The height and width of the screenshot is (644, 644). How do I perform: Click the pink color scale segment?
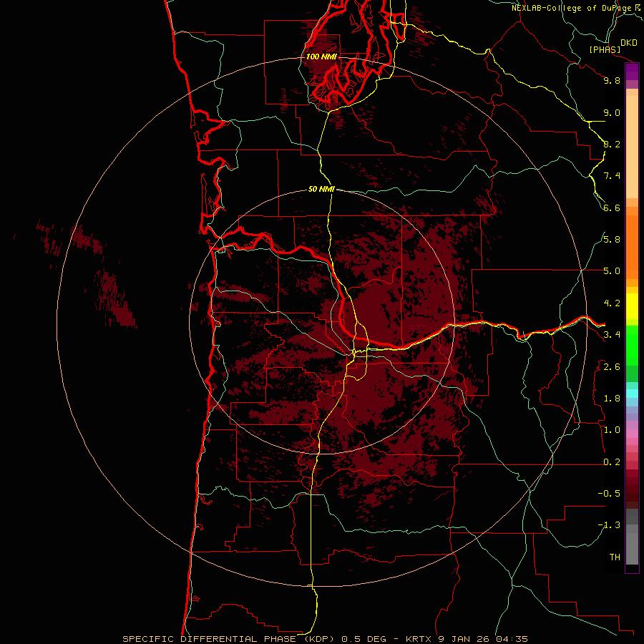coord(632,434)
